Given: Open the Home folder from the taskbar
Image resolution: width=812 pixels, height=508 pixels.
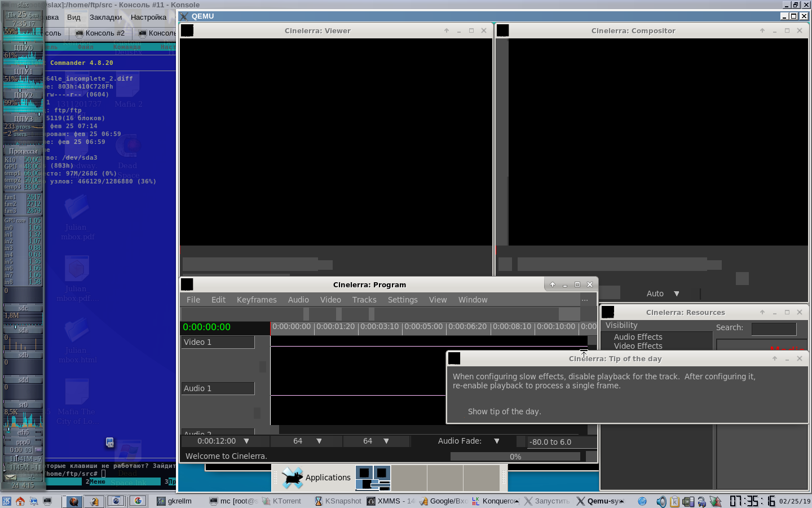Looking at the screenshot, I should (20, 501).
